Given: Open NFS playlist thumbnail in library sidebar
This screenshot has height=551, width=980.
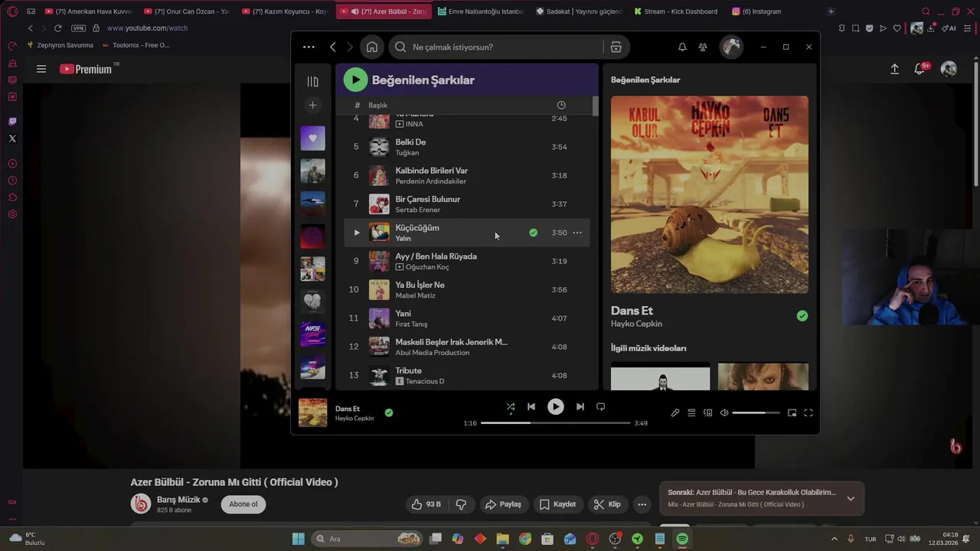Looking at the screenshot, I should click(312, 334).
